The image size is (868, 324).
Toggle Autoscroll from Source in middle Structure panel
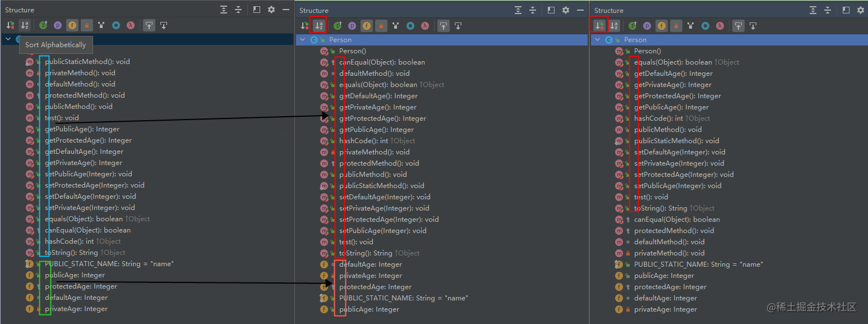(458, 25)
